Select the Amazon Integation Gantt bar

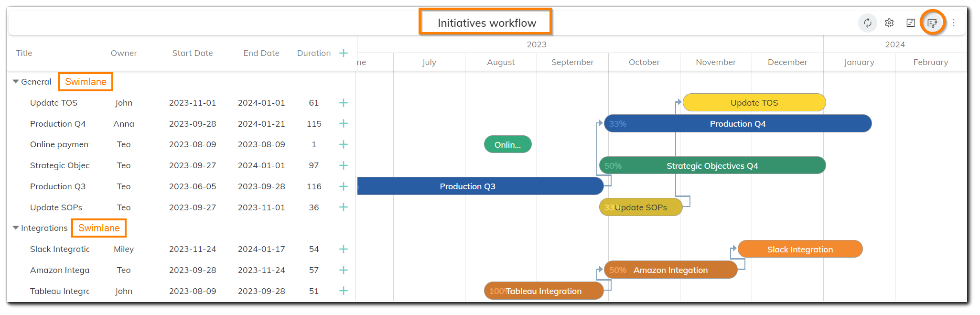coord(671,270)
